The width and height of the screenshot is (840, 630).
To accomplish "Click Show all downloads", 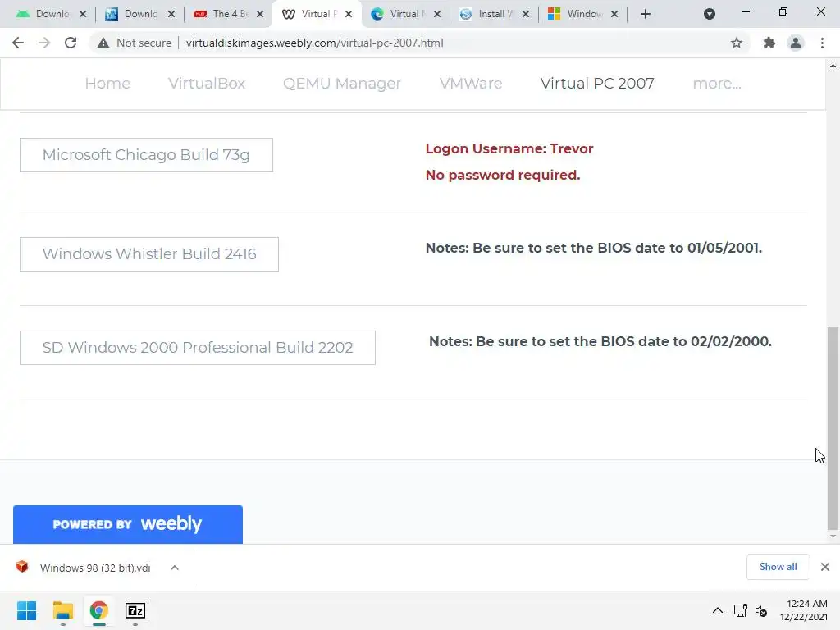I will [x=778, y=567].
